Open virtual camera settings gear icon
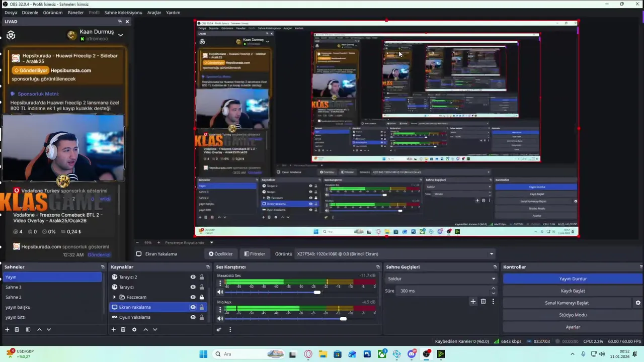The image size is (644, 362). pos(638,303)
